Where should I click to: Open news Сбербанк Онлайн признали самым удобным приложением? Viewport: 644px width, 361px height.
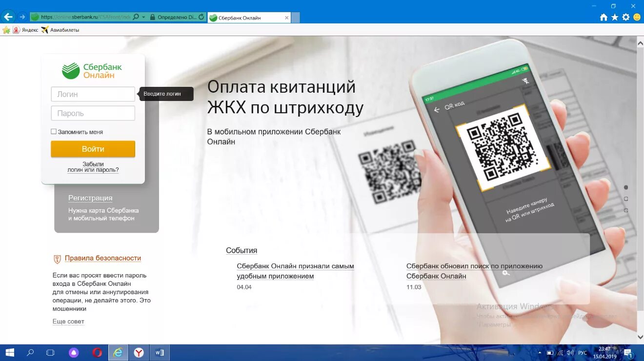(x=295, y=271)
